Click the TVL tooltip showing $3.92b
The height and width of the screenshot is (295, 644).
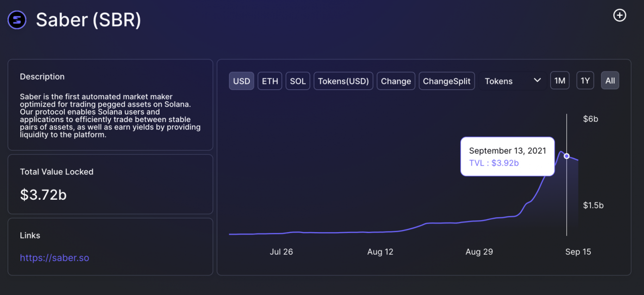pos(507,156)
